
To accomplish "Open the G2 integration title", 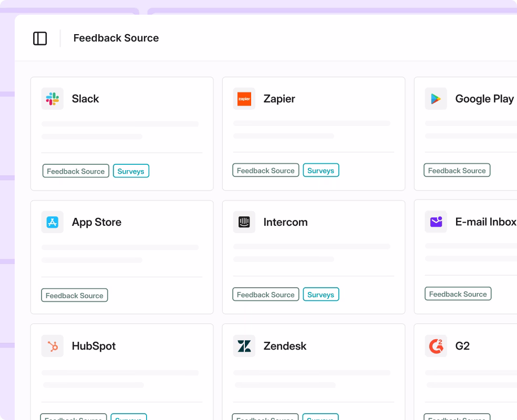I will (462, 346).
